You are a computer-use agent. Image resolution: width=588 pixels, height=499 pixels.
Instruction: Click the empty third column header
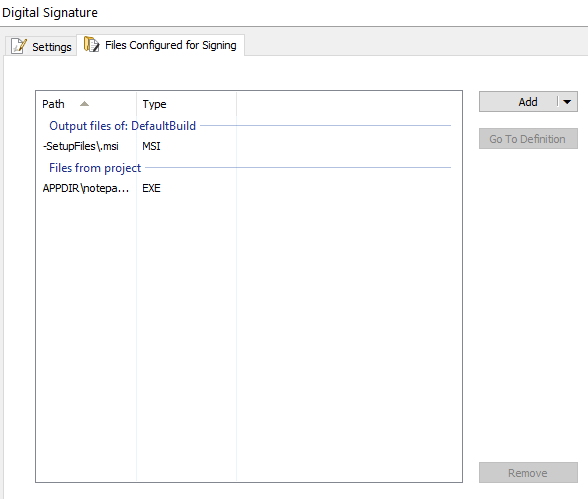pos(349,104)
